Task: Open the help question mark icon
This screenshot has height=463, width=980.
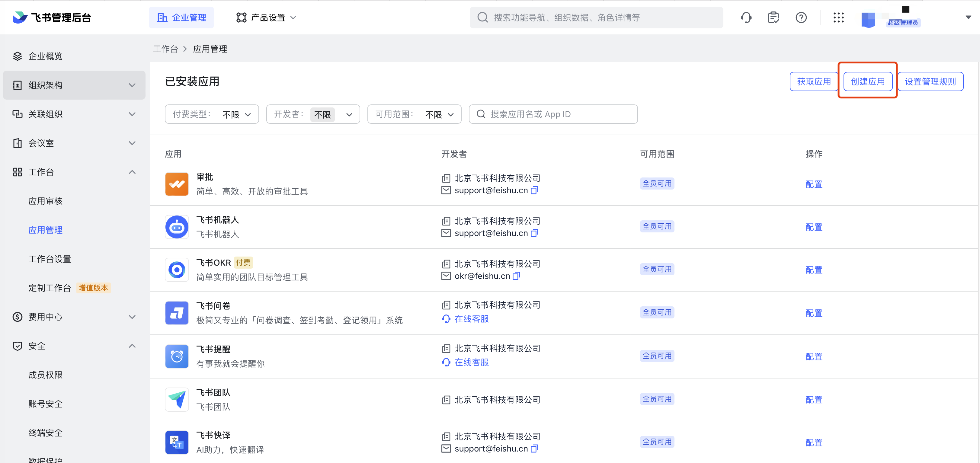Action: tap(801, 18)
